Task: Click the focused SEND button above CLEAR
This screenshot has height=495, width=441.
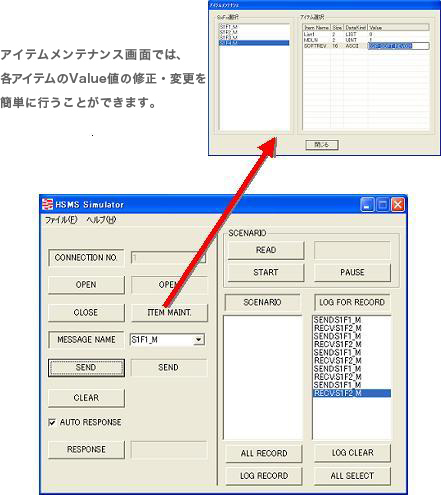Action: 86,367
